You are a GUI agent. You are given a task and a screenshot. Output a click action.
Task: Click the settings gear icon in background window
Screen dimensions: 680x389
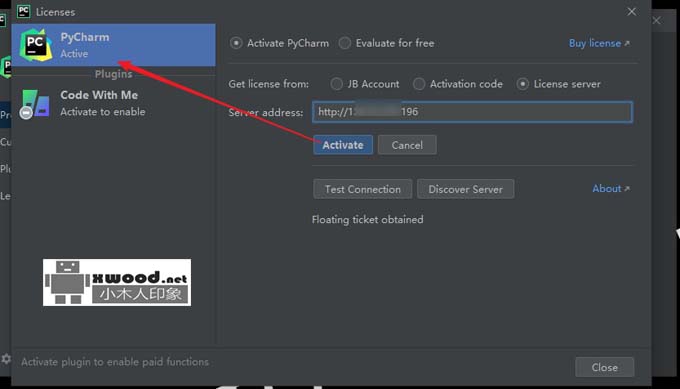click(x=6, y=359)
